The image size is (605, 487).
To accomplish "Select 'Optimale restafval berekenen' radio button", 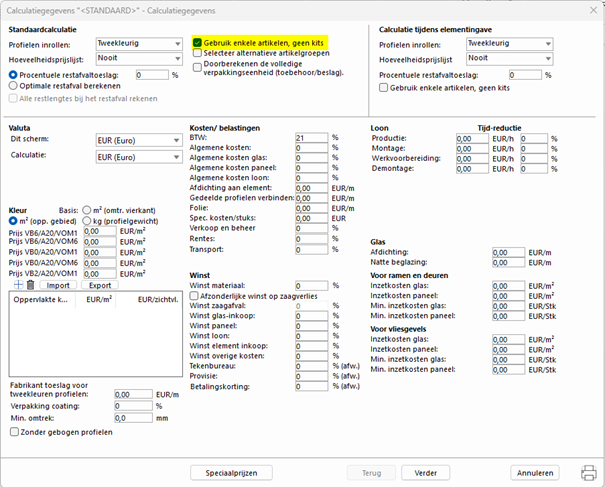I will pyautogui.click(x=13, y=85).
